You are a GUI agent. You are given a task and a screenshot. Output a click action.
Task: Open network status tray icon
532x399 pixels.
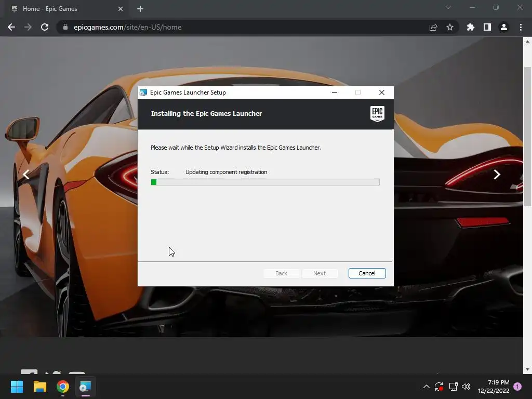[453, 387]
